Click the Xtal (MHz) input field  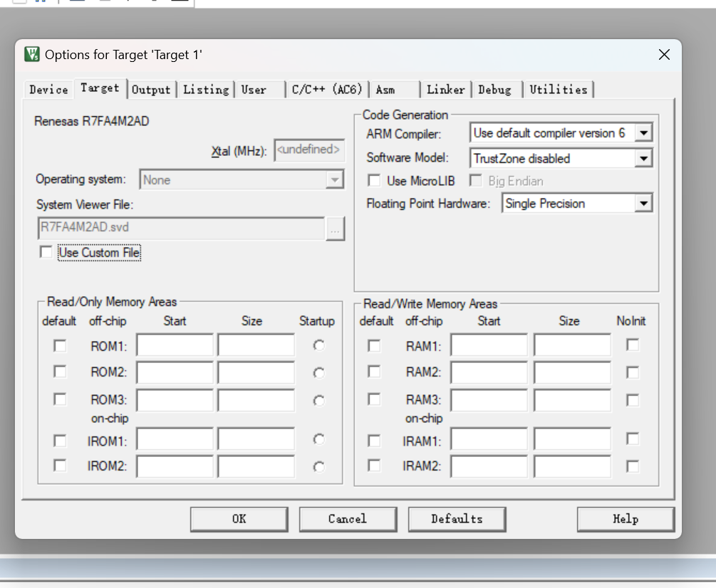coord(309,150)
